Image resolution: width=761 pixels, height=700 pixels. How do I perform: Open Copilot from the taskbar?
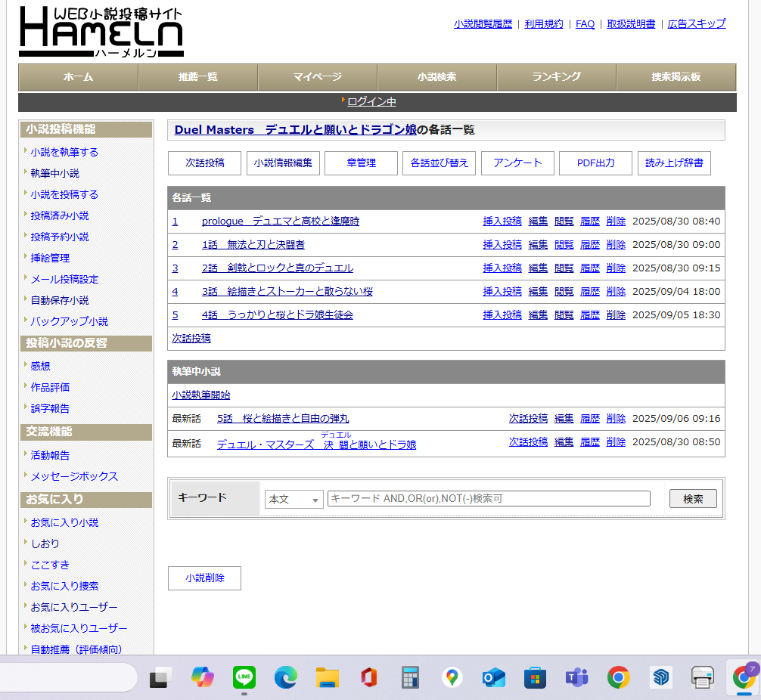pos(202,677)
